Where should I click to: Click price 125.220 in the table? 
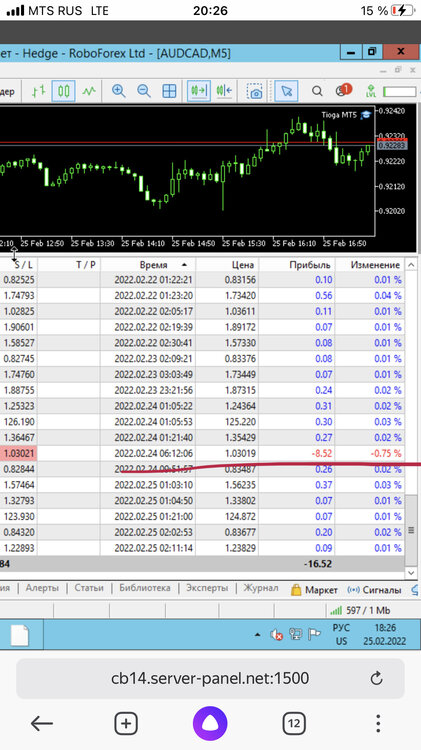click(x=240, y=421)
